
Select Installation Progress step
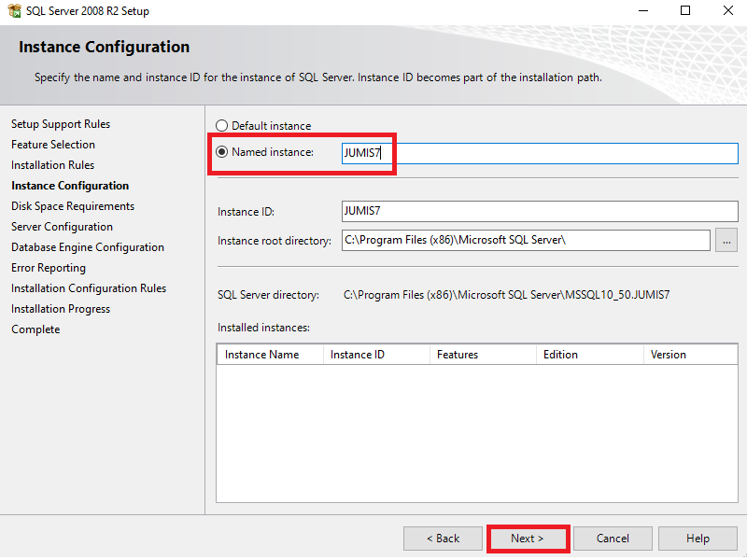point(61,309)
